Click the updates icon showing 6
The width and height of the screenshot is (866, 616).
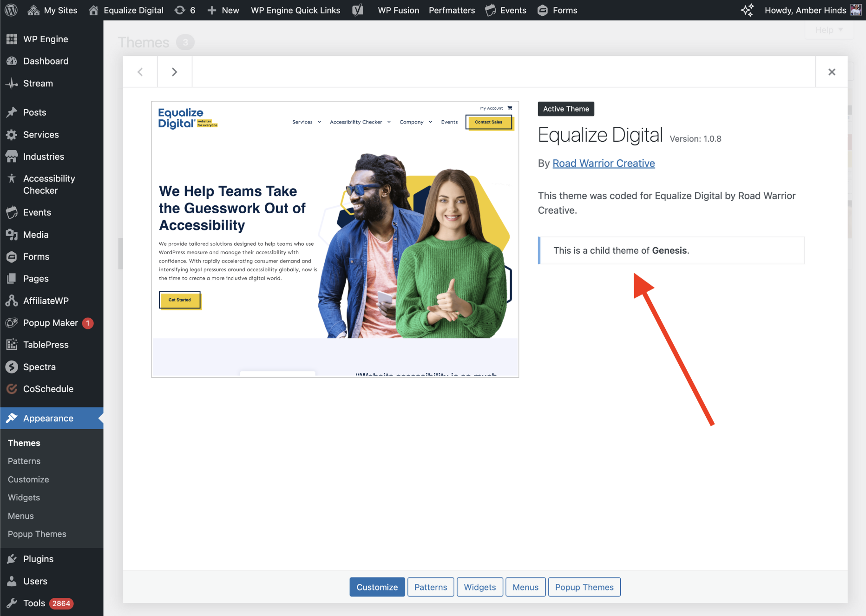point(185,10)
